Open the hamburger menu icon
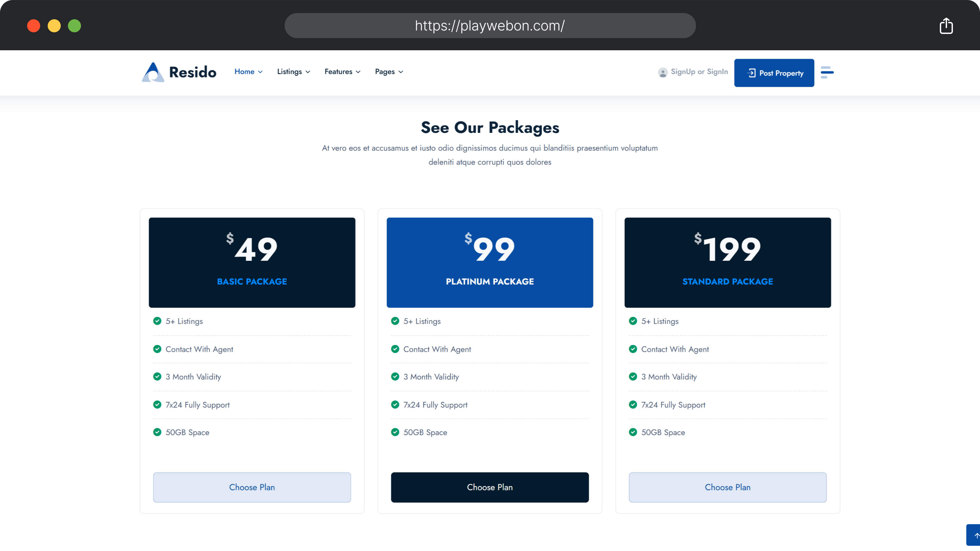The height and width of the screenshot is (551, 980). pos(827,72)
